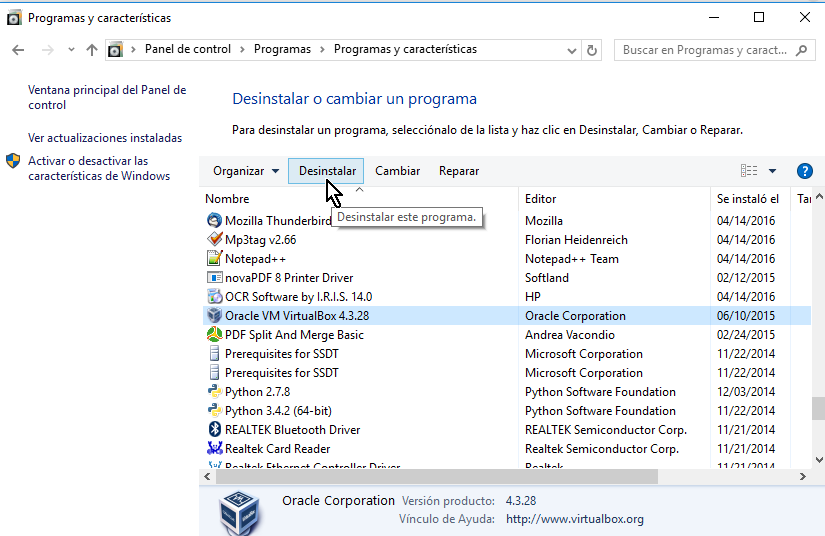This screenshot has height=536, width=825.
Task: Click the horizontal scrollbar right arrow
Action: 802,477
